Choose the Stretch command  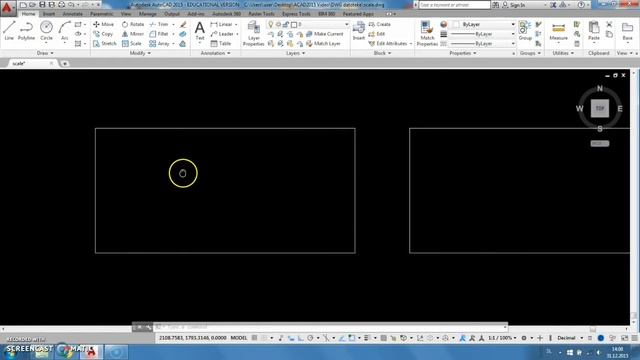104,43
